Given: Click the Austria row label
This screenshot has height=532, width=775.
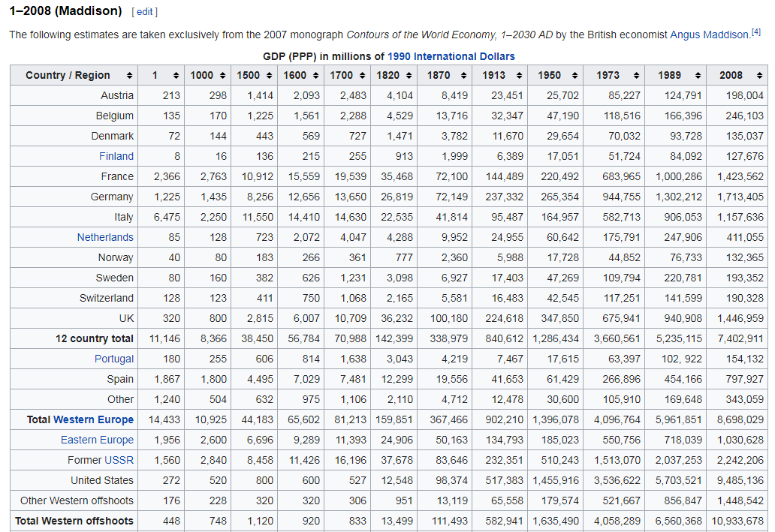Looking at the screenshot, I should [117, 95].
